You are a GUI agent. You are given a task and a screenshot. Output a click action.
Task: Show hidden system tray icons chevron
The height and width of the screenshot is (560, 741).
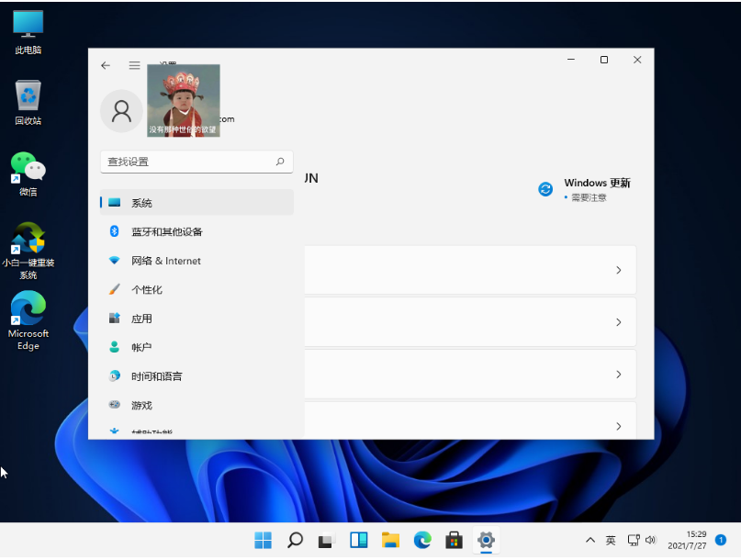(x=590, y=540)
